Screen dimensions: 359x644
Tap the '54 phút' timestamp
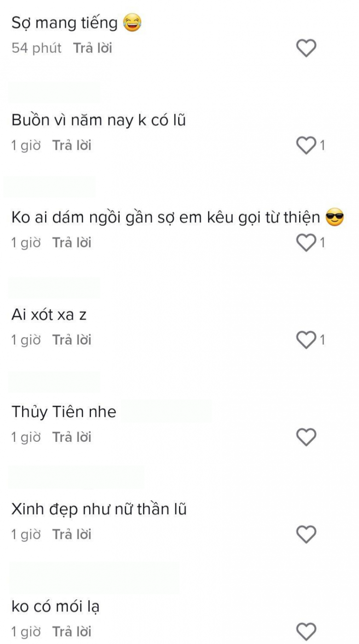36,48
